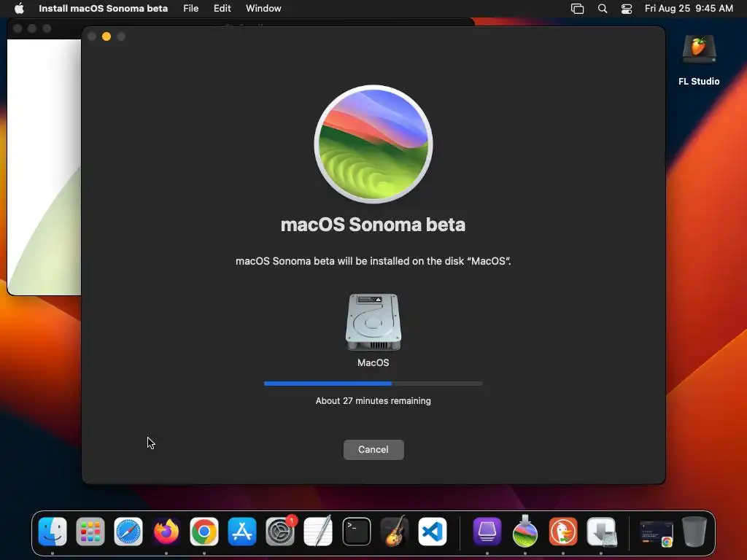Click the macOS Sonoma logo image
747x560 pixels.
(x=373, y=144)
